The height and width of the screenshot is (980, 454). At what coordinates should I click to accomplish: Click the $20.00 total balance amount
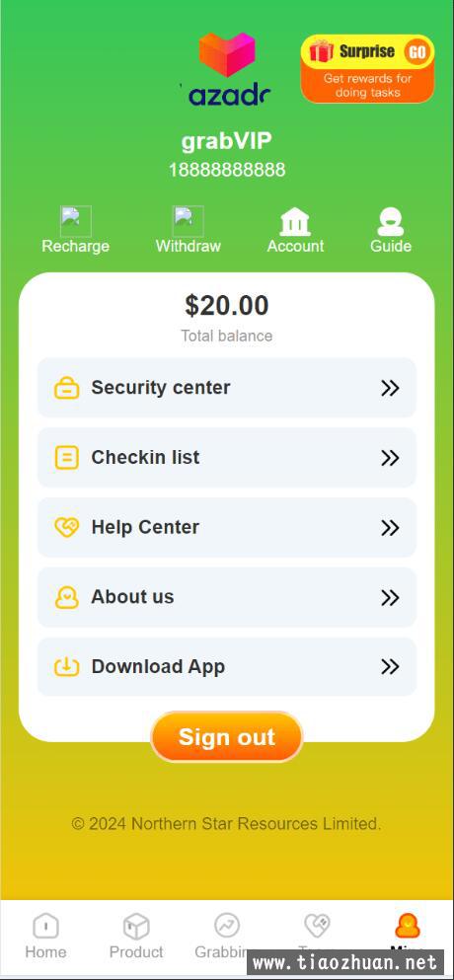coord(226,306)
